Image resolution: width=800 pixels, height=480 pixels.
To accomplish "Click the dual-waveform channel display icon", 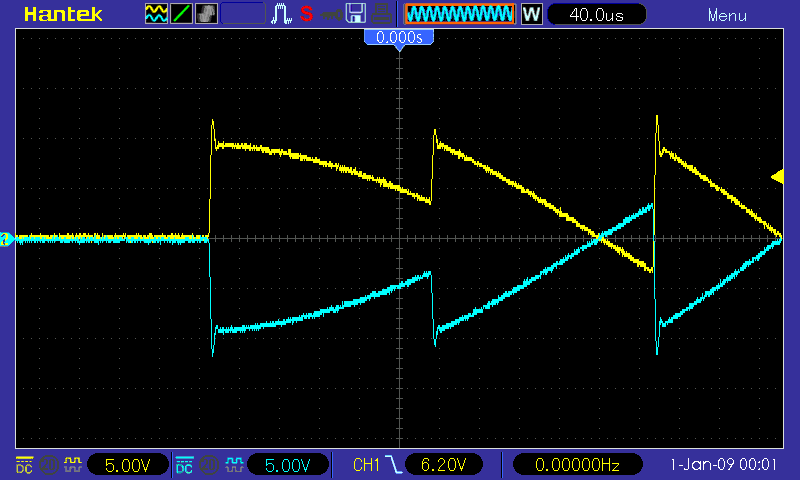I will (x=156, y=14).
